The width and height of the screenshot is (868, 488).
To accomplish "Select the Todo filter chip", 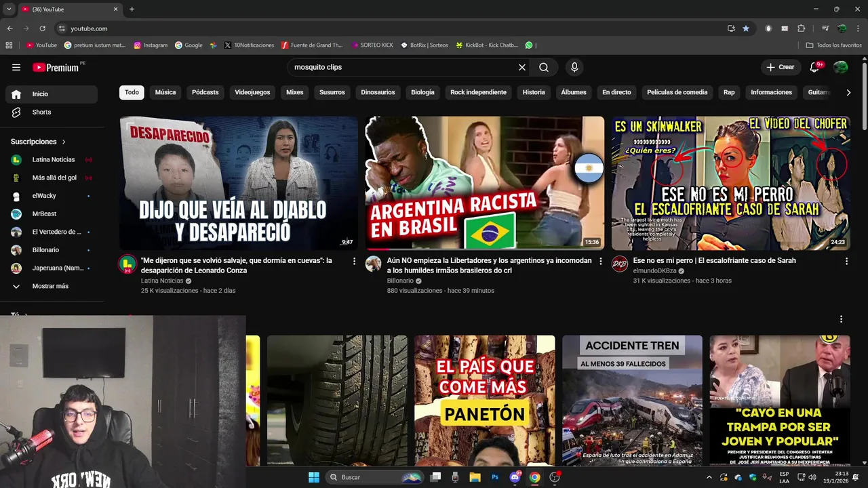I will pos(132,92).
